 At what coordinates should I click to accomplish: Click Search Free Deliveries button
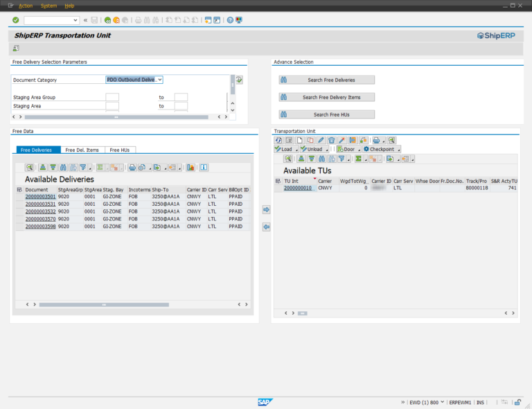pos(327,80)
